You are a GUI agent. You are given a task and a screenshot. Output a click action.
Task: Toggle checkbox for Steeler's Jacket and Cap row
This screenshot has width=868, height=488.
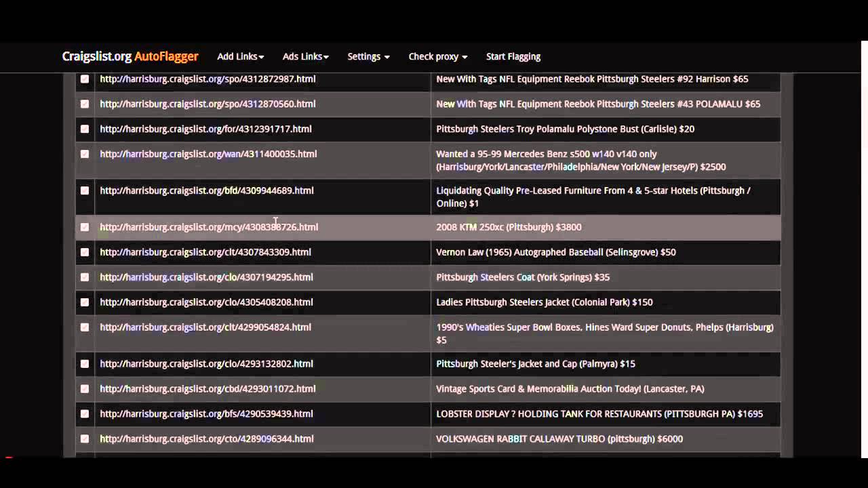pyautogui.click(x=85, y=365)
